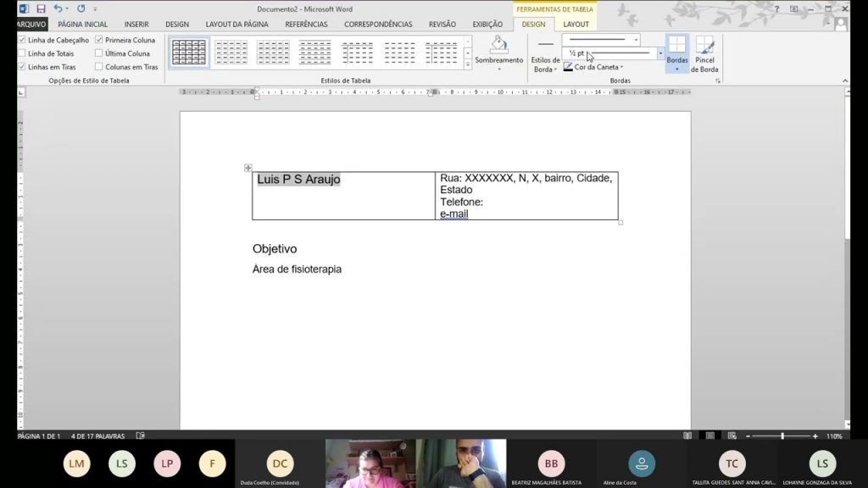Enable the Linha de Totais checkbox

tap(22, 53)
